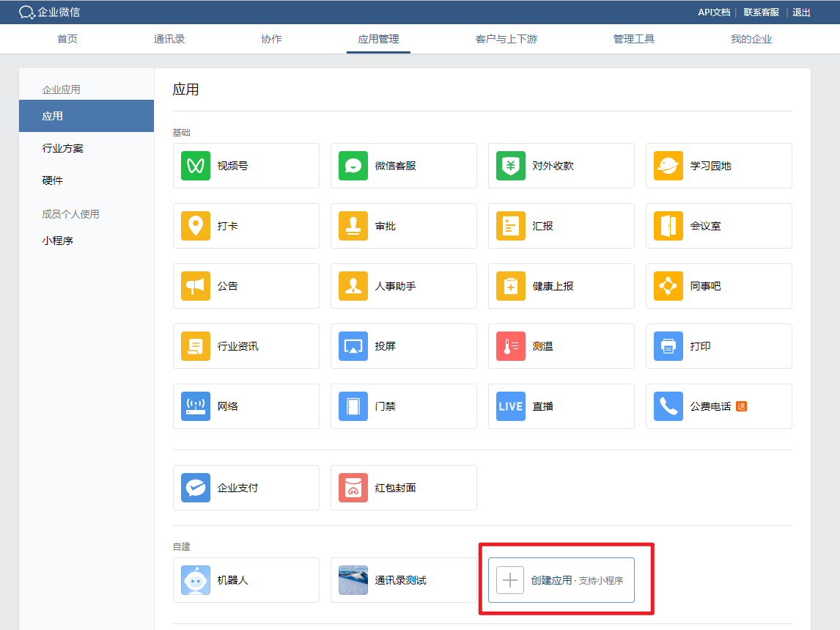Screen dimensions: 840x630
Task: Click the 学习园地 planet icon
Action: [x=668, y=166]
